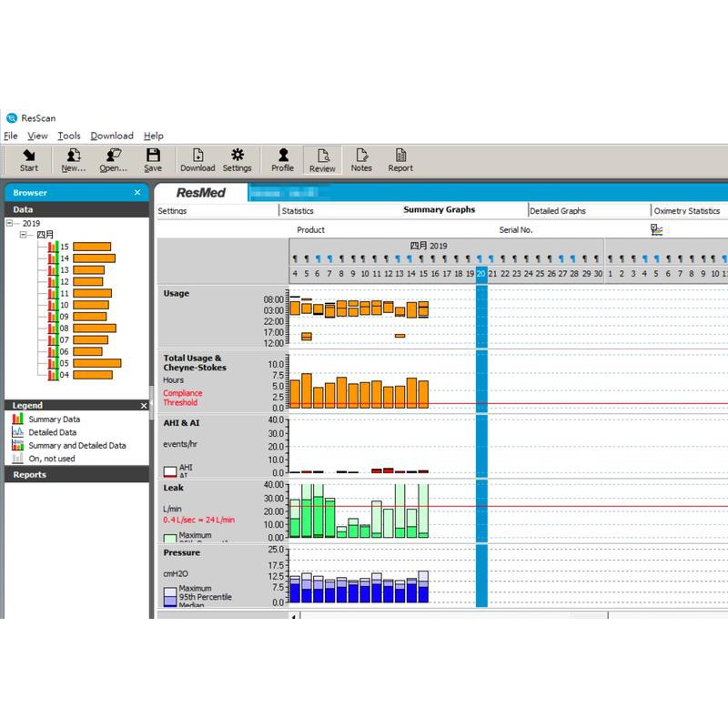Viewport: 728px width, 728px height.
Task: Select day 06 in the data tree
Action: 64,351
